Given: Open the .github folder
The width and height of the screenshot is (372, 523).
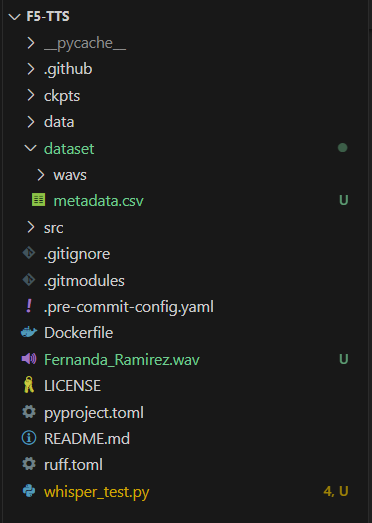Looking at the screenshot, I should coord(68,69).
